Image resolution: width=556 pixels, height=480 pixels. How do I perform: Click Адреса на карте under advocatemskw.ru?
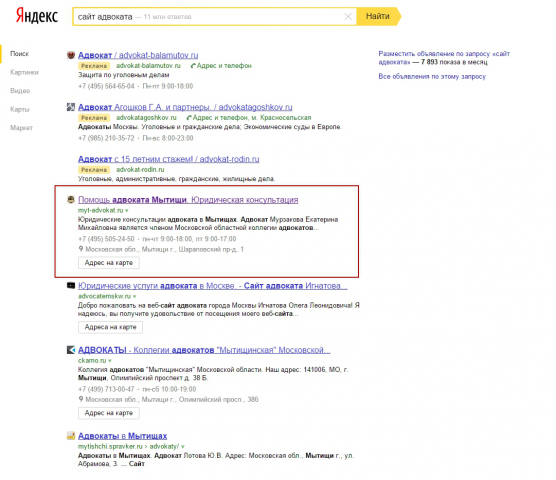coord(110,327)
